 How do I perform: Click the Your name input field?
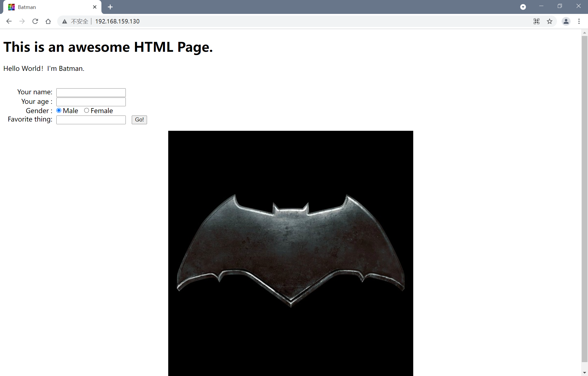tap(91, 93)
